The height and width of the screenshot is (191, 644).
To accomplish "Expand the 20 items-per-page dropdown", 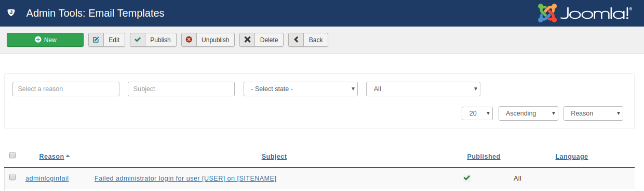I will [x=477, y=113].
